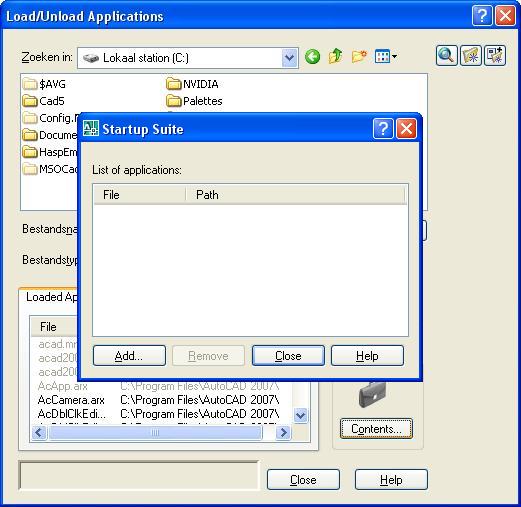Open the Views menu icon

click(x=386, y=56)
